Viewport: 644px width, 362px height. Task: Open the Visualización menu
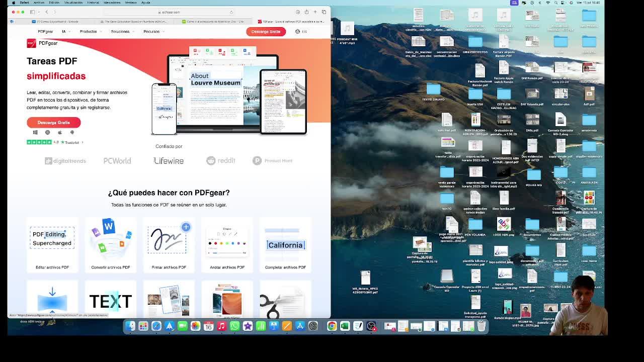click(x=73, y=3)
